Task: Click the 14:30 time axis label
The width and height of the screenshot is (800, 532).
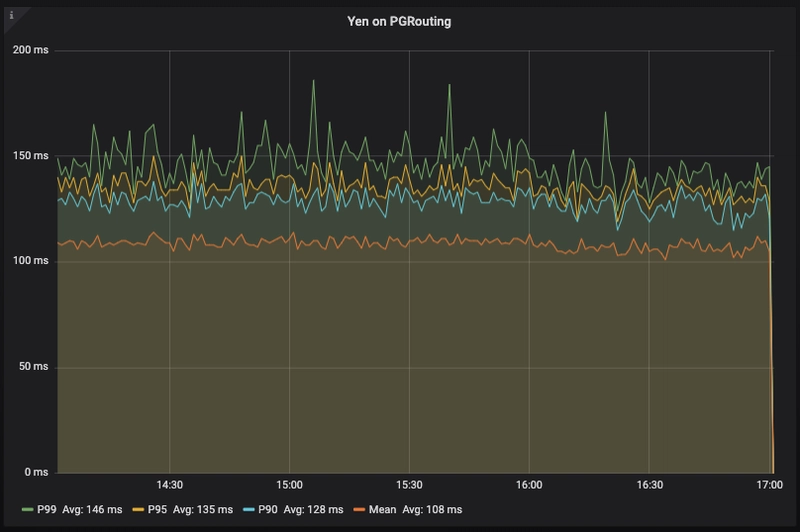Action: tap(170, 486)
